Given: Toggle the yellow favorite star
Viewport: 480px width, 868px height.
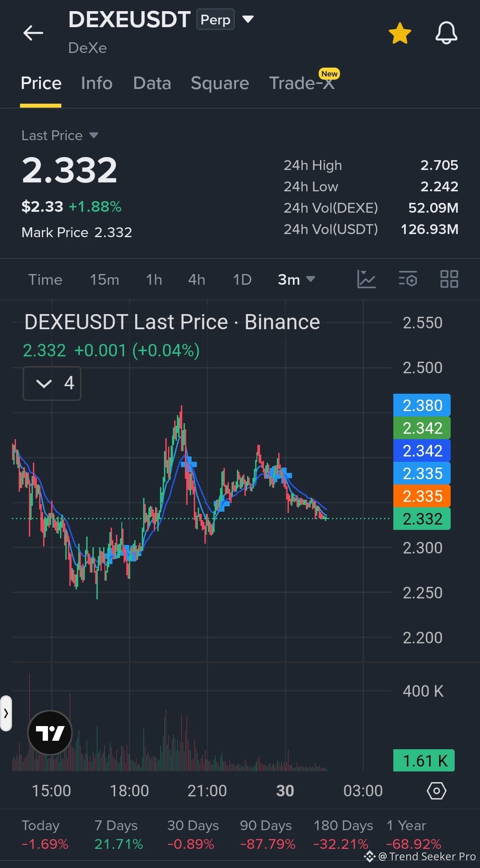Looking at the screenshot, I should 400,33.
